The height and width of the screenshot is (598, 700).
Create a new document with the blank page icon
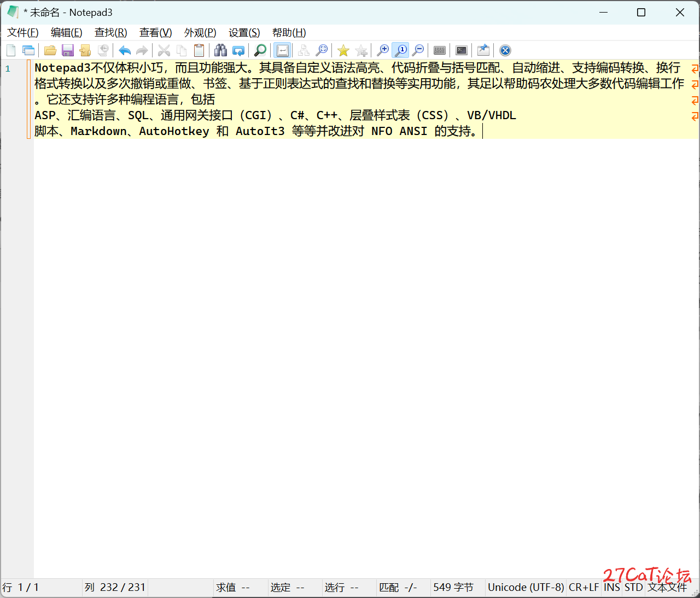[11, 51]
